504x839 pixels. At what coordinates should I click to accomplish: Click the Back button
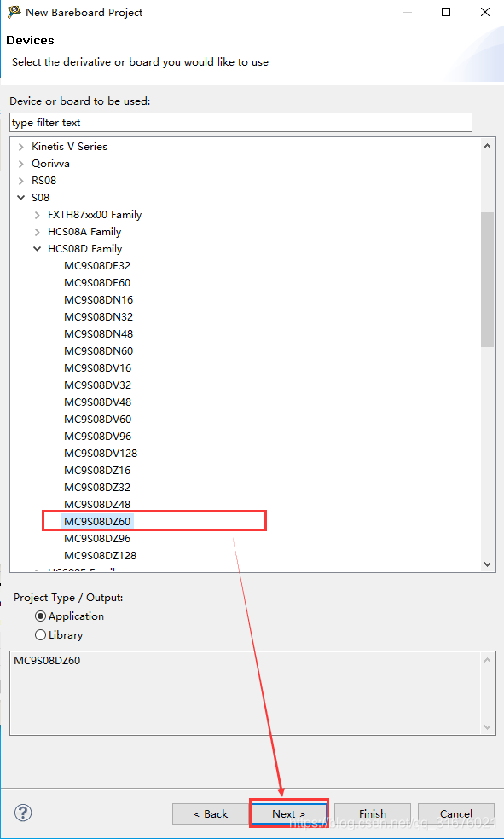211,814
